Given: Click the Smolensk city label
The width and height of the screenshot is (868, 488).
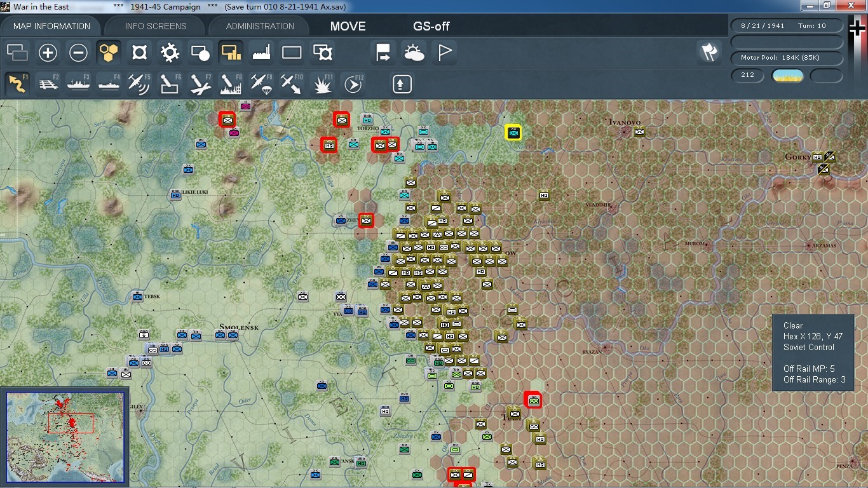Looking at the screenshot, I should pos(239,327).
